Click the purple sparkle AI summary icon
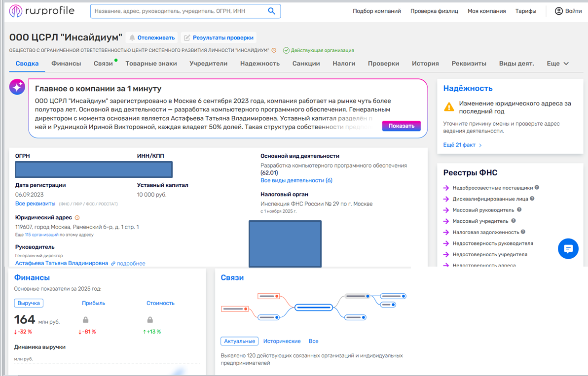This screenshot has width=588, height=376. pyautogui.click(x=17, y=87)
